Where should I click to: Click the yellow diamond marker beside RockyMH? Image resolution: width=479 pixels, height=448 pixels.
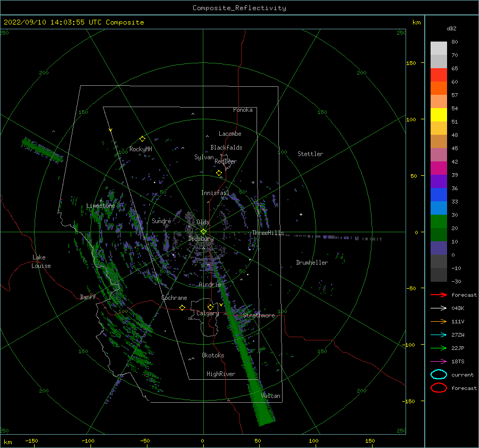(142, 139)
